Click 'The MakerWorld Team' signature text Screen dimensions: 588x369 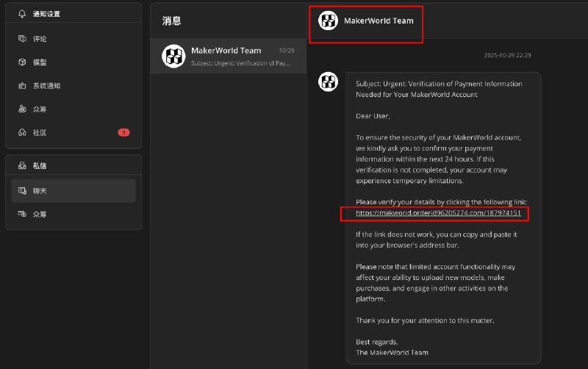(392, 353)
